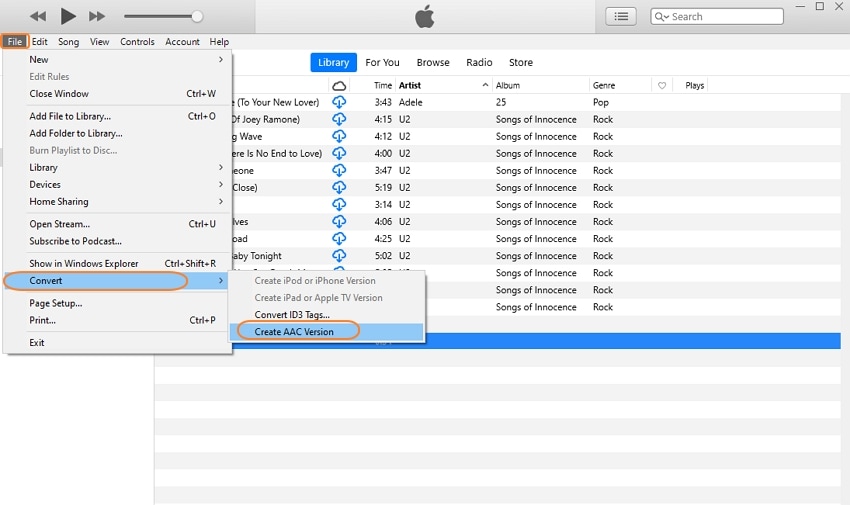The height and width of the screenshot is (505, 850).
Task: Click into the Search field
Action: tap(717, 16)
